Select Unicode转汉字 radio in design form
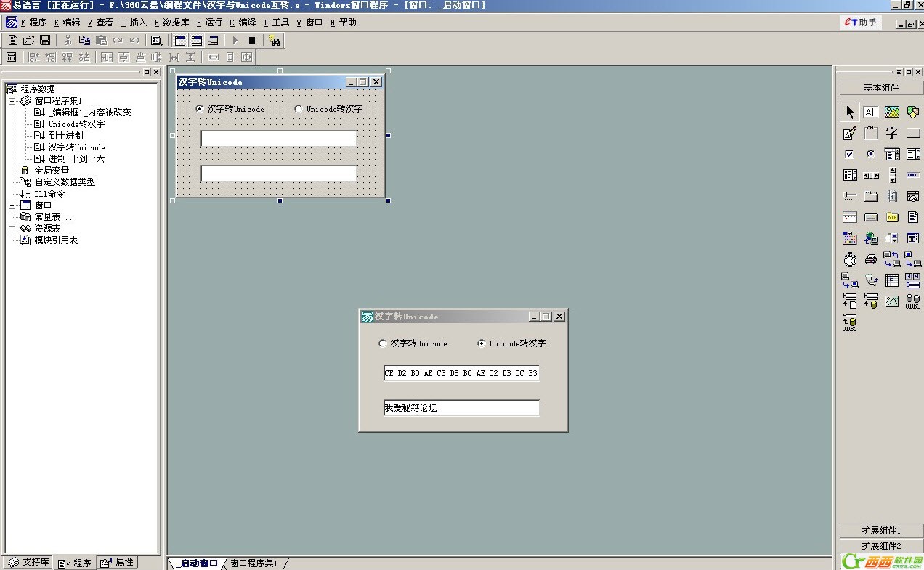This screenshot has height=570, width=924. [x=328, y=109]
